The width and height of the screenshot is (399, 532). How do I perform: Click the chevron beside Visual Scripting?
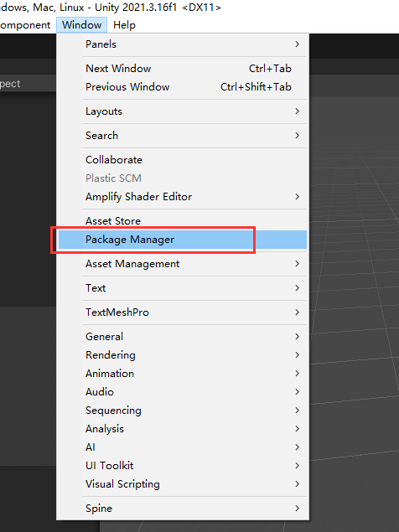point(297,484)
